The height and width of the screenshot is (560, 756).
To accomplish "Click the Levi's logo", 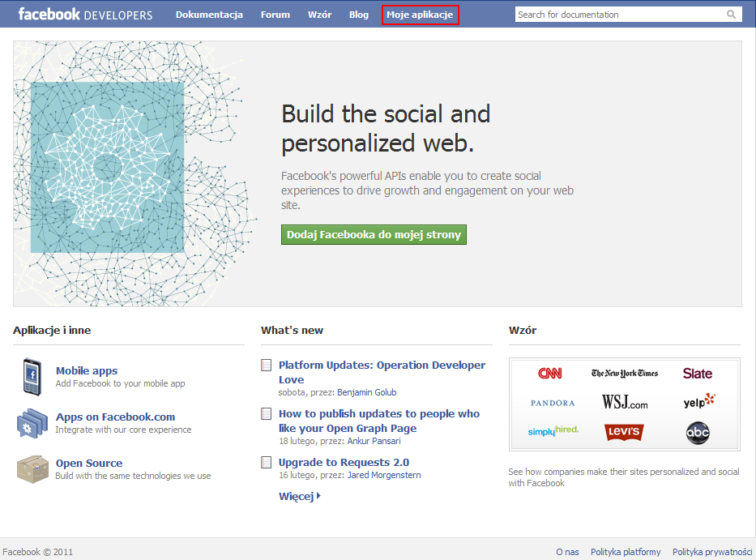I will point(624,432).
